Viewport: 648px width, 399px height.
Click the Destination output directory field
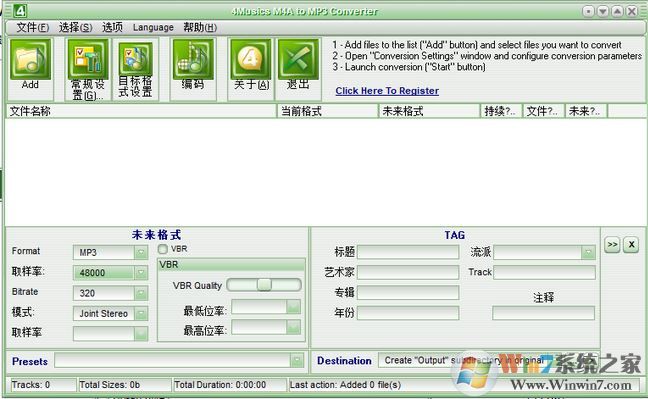[488, 361]
